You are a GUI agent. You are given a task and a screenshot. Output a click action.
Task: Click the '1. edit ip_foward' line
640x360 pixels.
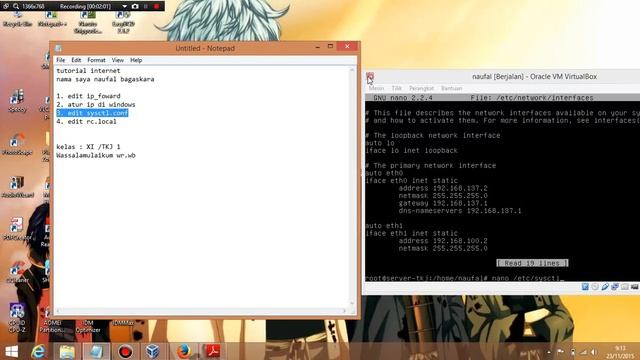point(89,96)
